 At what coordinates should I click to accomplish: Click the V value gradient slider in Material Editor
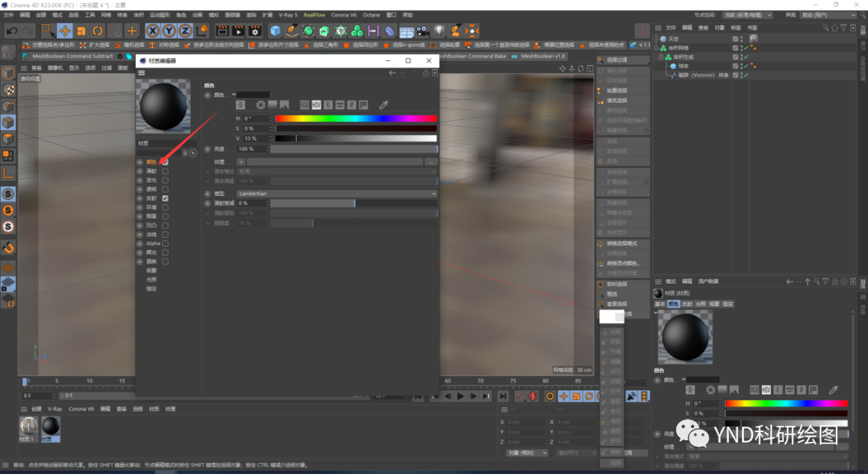pyautogui.click(x=356, y=138)
